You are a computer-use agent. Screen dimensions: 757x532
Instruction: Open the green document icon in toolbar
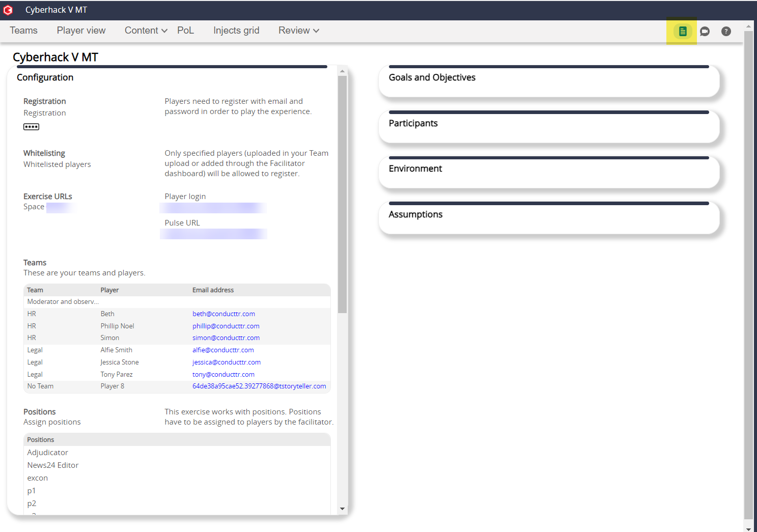(x=682, y=32)
